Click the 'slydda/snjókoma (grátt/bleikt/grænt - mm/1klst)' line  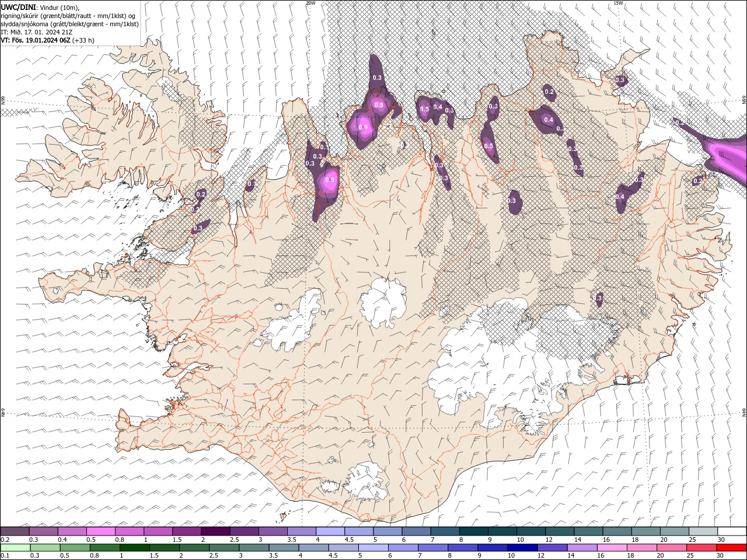69,24
